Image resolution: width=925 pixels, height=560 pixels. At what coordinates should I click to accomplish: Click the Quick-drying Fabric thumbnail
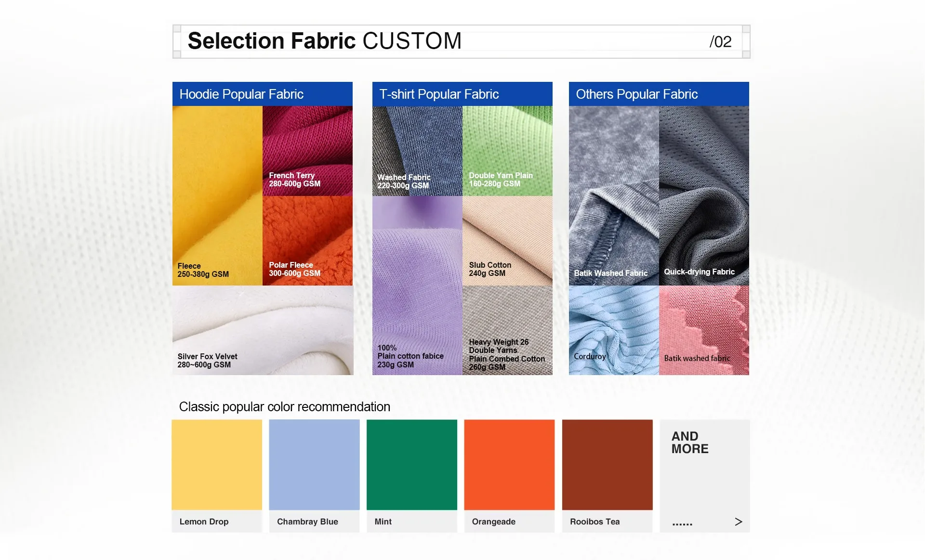704,195
